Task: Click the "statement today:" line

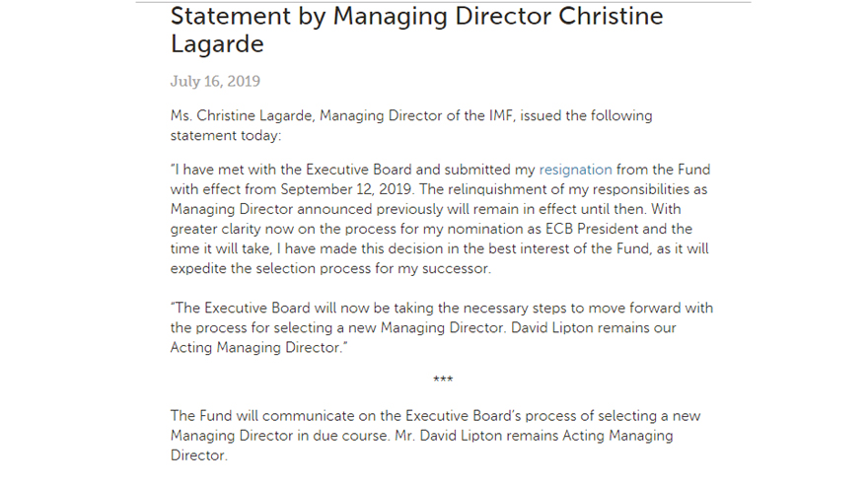Action: pos(226,136)
